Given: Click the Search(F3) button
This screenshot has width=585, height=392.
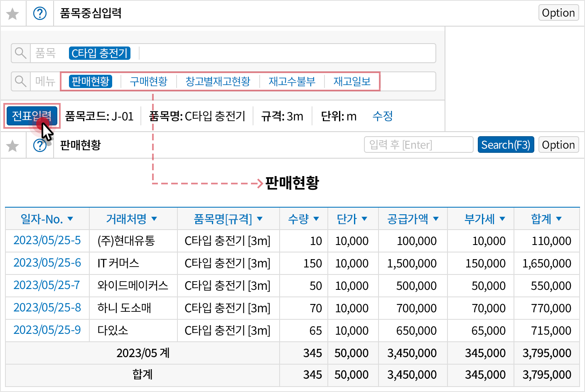Looking at the screenshot, I should (506, 145).
